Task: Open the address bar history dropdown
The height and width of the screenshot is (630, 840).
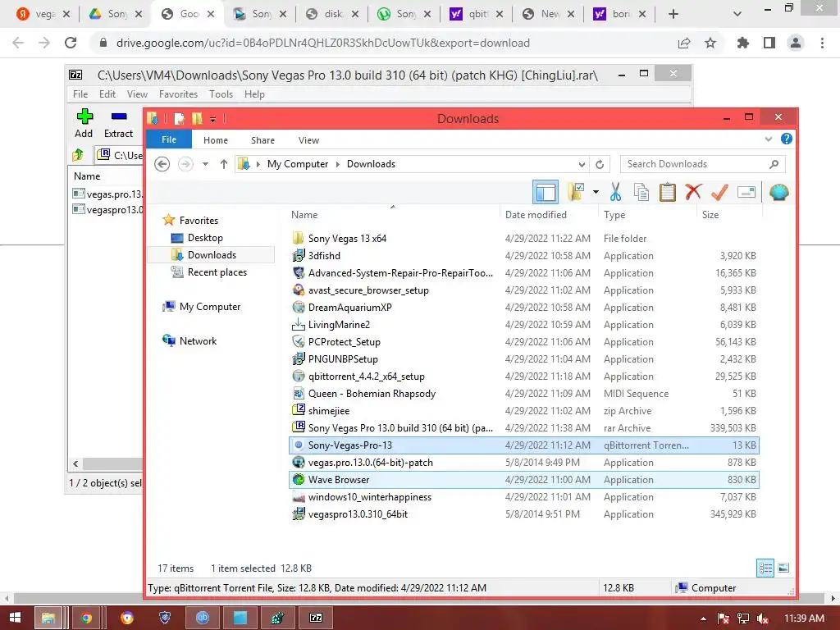Action: pyautogui.click(x=582, y=164)
